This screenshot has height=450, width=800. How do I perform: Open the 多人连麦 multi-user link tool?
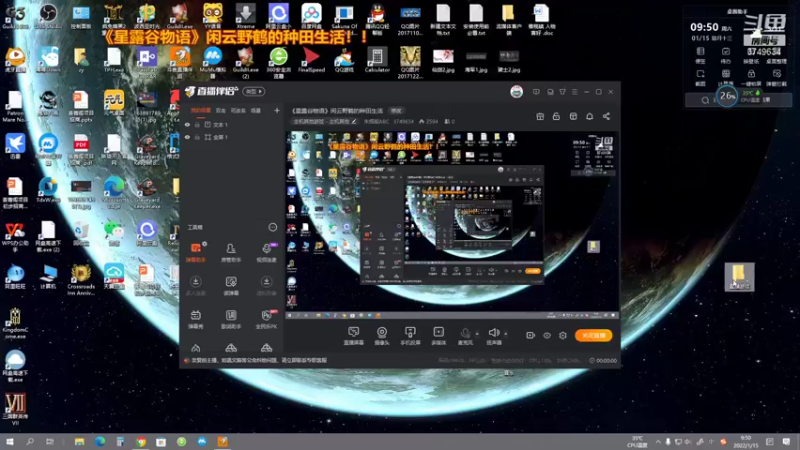tap(195, 286)
